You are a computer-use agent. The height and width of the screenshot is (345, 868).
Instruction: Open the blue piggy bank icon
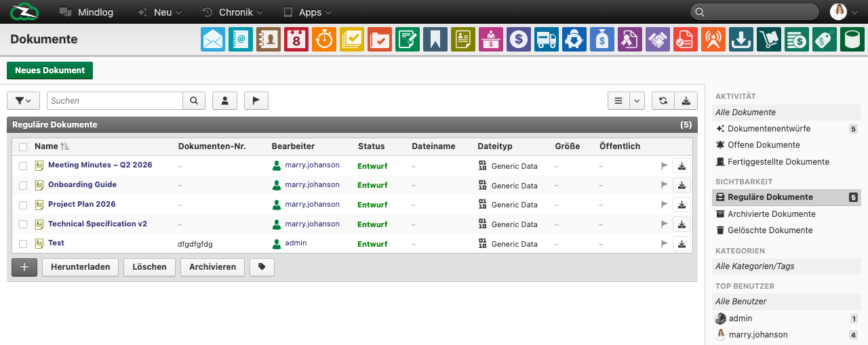pyautogui.click(x=574, y=39)
